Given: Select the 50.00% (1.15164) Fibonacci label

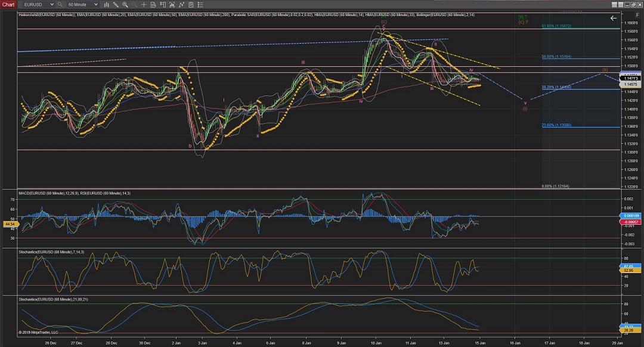Looking at the screenshot, I should coord(556,57).
